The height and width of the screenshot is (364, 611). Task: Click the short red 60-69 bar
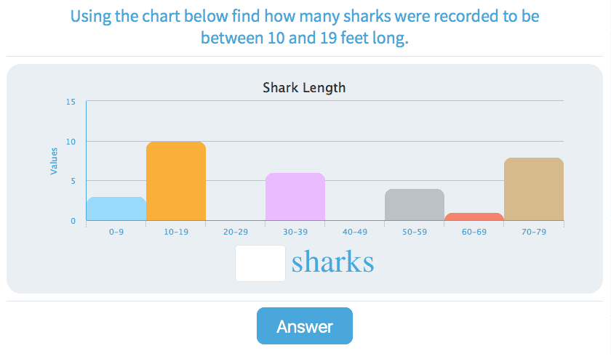[x=474, y=217]
